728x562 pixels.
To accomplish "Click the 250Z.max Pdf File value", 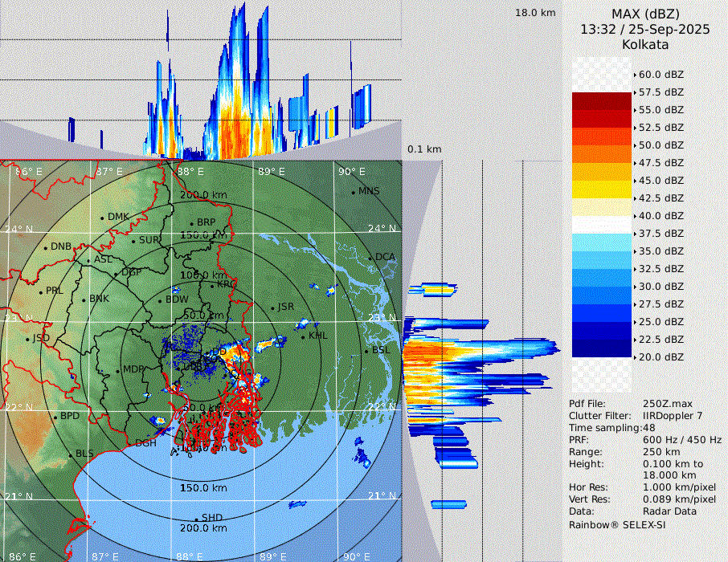I will [x=663, y=404].
